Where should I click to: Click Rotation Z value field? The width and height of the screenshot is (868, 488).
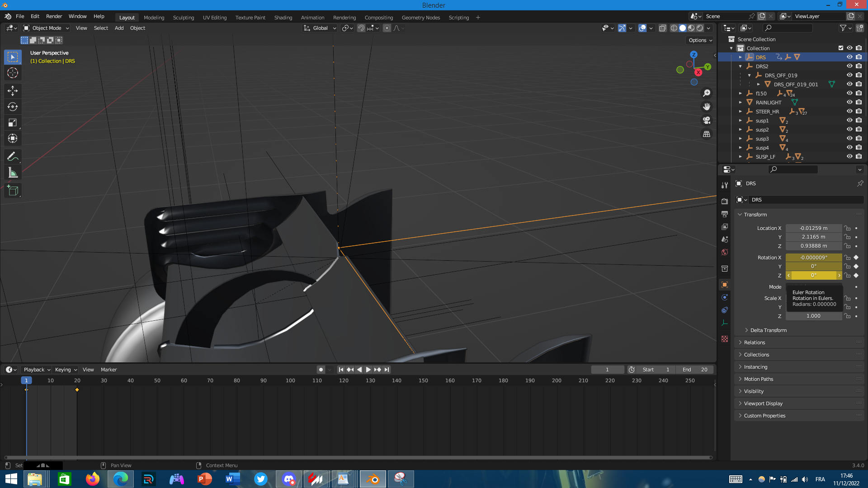(813, 276)
